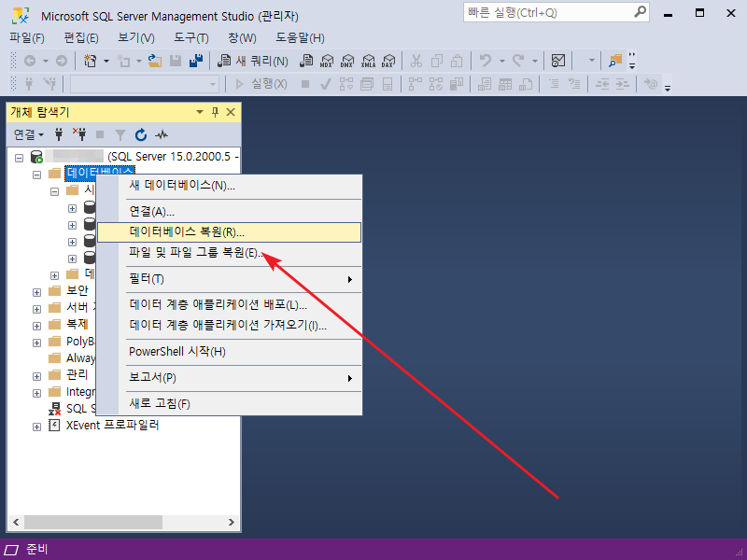Expand the XEvent 프로파일러 node

pyautogui.click(x=36, y=427)
